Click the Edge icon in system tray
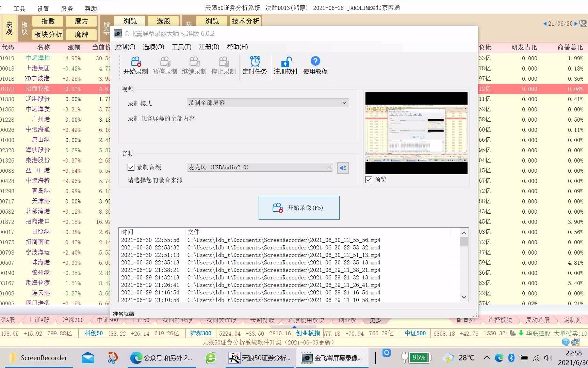This screenshot has width=588, height=368. 499,357
